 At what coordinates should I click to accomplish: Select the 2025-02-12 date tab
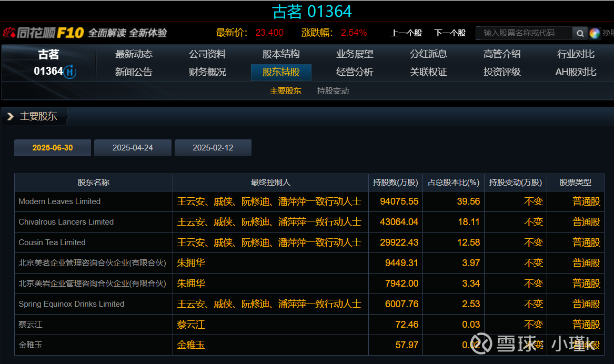(x=213, y=148)
